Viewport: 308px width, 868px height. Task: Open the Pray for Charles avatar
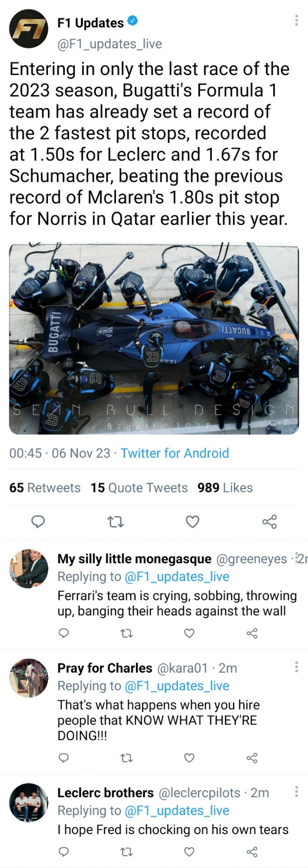pyautogui.click(x=29, y=678)
